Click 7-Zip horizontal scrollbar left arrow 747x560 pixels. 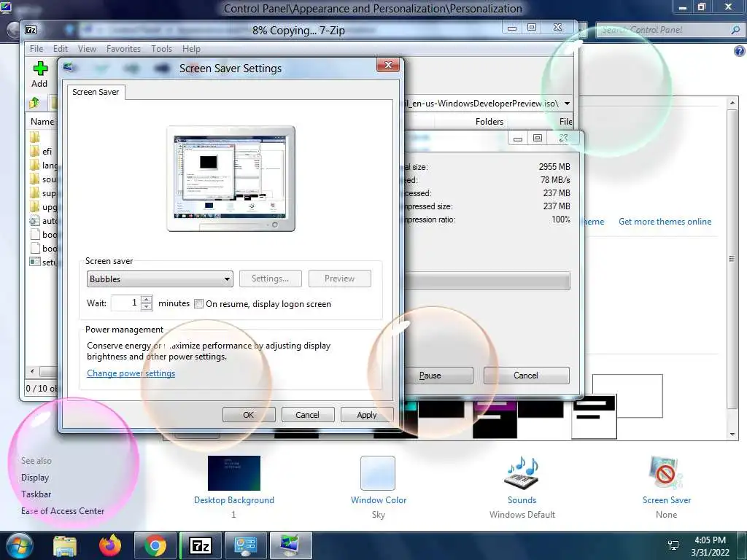[x=32, y=371]
